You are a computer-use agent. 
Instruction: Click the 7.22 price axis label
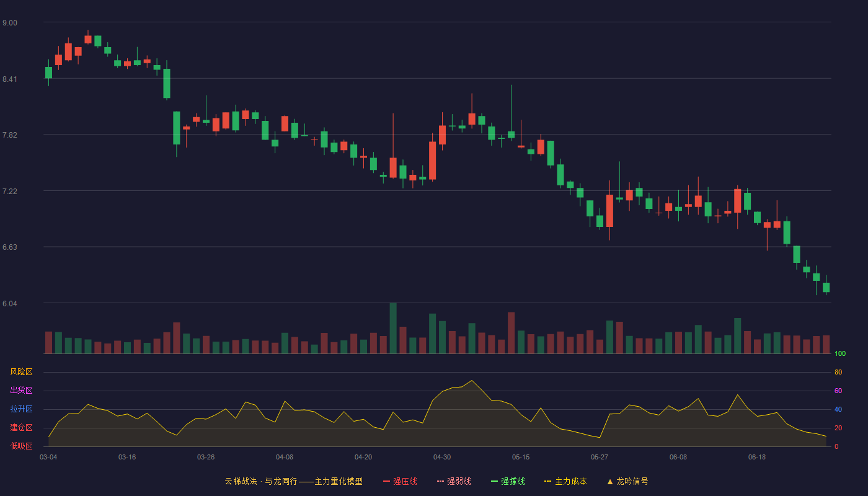click(x=10, y=192)
